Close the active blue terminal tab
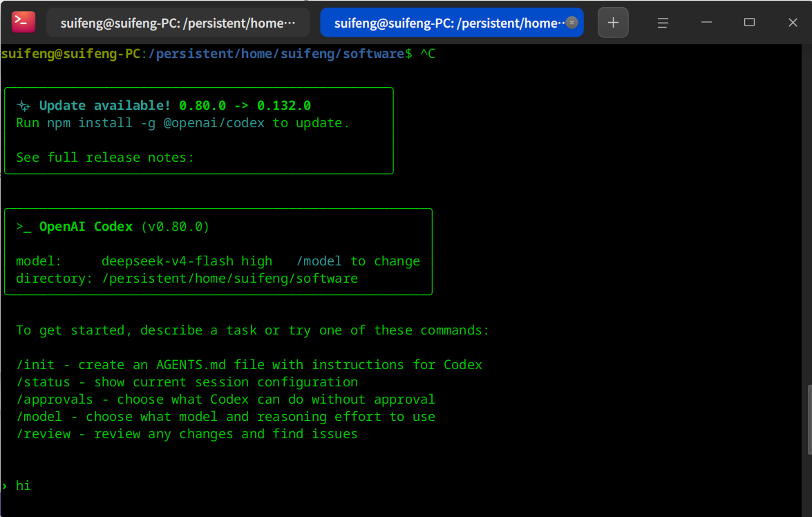812x517 pixels. coord(572,22)
